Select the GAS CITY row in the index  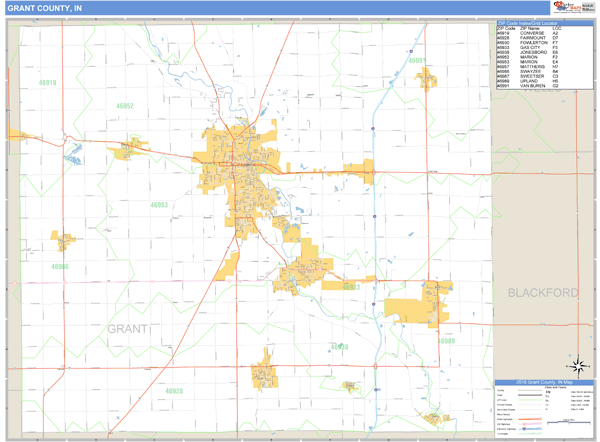point(528,47)
